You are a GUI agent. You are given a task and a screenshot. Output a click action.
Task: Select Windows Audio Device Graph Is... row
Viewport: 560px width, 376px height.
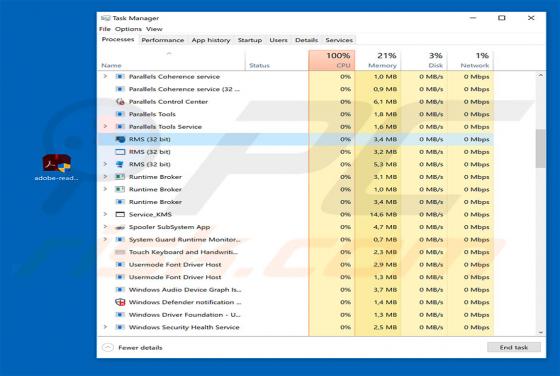point(296,290)
